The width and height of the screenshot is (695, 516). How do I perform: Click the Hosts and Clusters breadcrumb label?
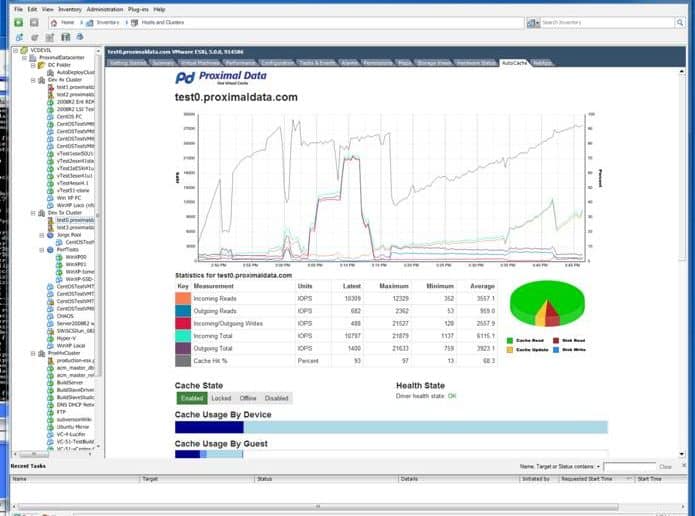click(x=163, y=22)
